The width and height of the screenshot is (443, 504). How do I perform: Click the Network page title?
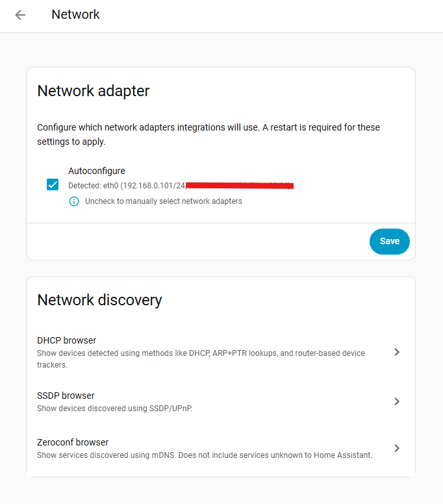pyautogui.click(x=75, y=14)
